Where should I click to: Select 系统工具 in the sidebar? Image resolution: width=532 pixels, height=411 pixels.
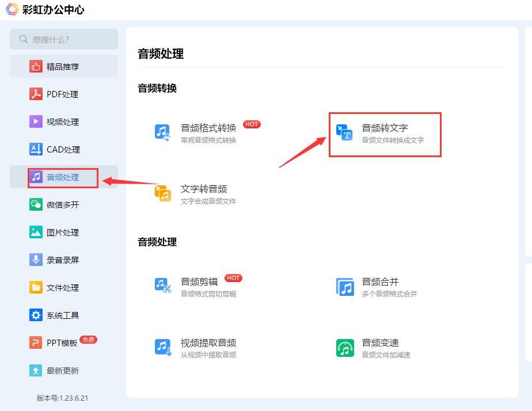coord(64,315)
